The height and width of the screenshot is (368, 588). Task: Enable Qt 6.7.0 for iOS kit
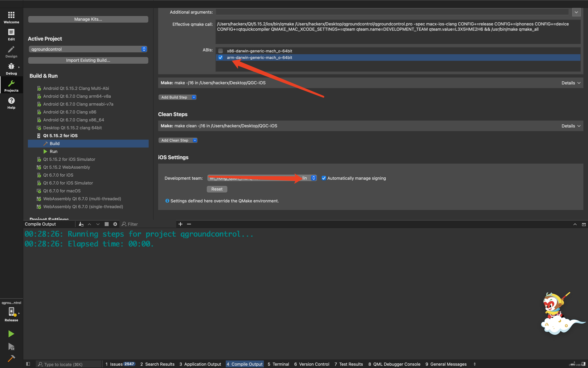[58, 175]
